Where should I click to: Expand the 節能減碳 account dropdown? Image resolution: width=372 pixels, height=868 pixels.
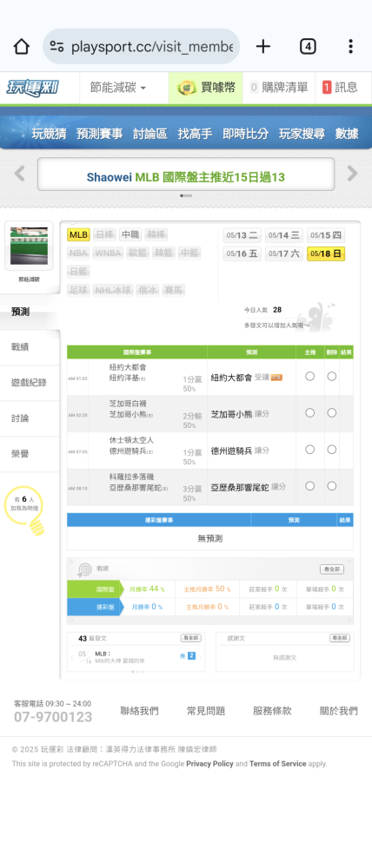118,88
